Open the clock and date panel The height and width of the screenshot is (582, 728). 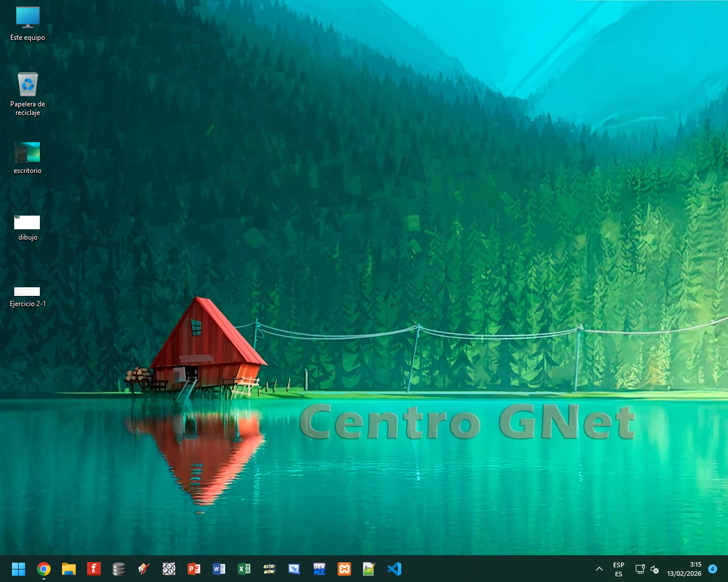684,569
